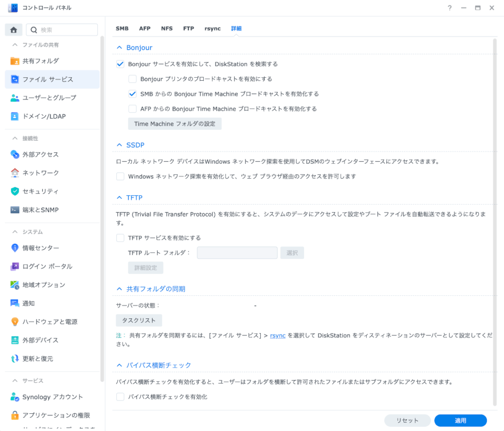Open 情報センター info icon

point(15,248)
